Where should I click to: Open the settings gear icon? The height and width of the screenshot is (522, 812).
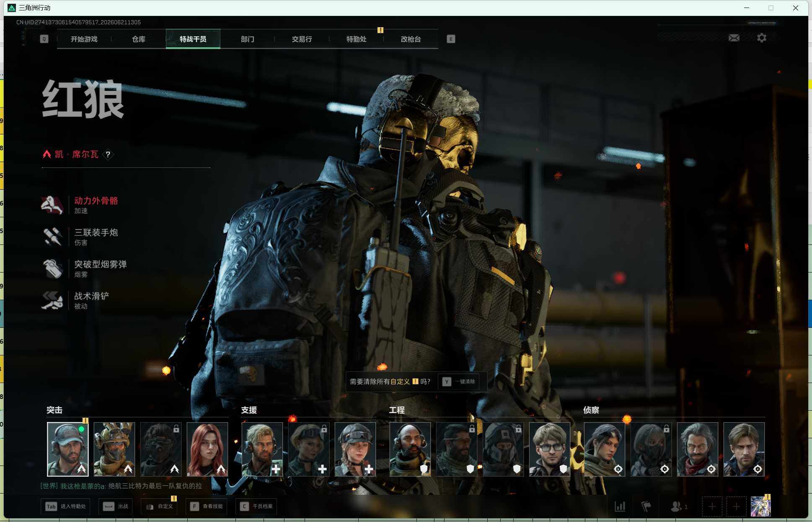(762, 38)
